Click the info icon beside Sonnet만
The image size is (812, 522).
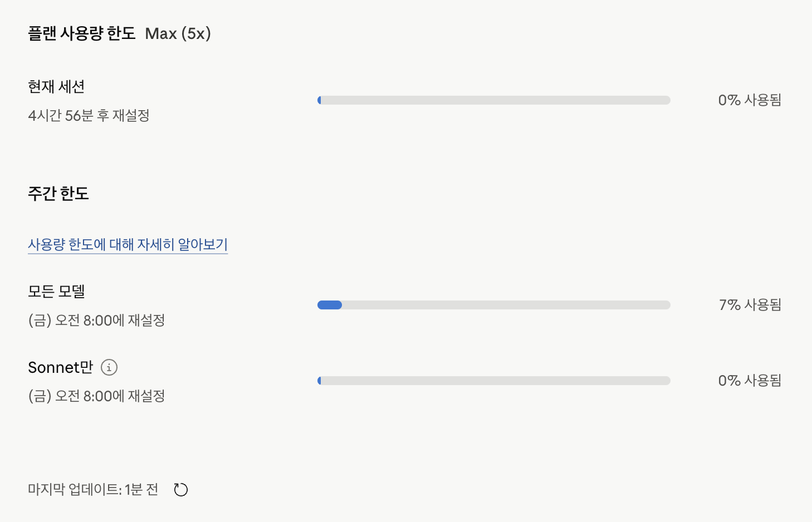pos(109,367)
